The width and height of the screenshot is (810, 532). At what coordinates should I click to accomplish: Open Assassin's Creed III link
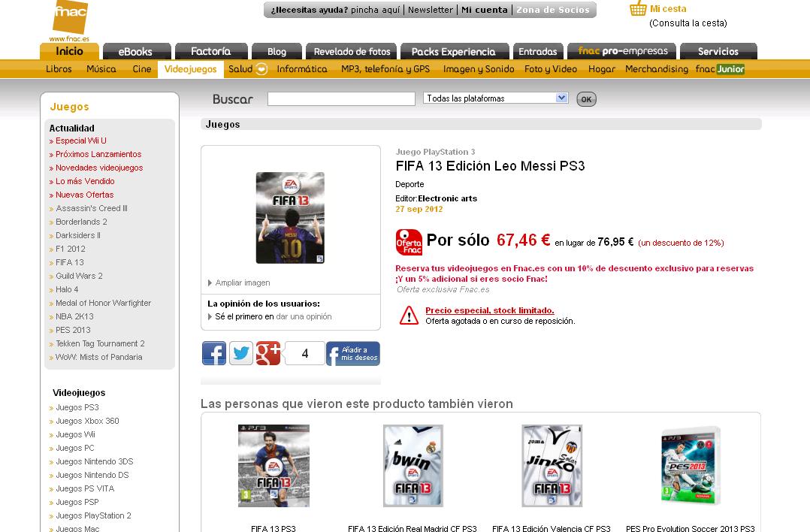[92, 208]
